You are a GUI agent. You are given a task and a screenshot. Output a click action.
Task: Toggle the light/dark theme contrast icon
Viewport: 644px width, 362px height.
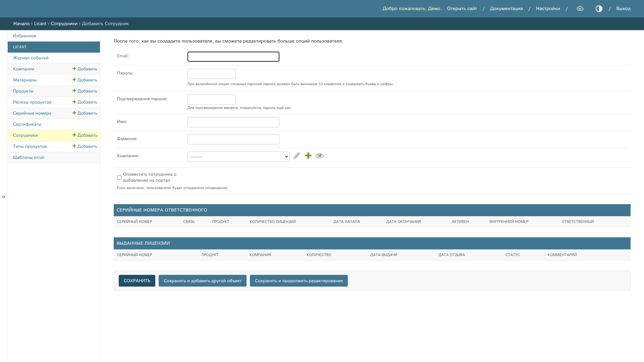click(x=599, y=9)
